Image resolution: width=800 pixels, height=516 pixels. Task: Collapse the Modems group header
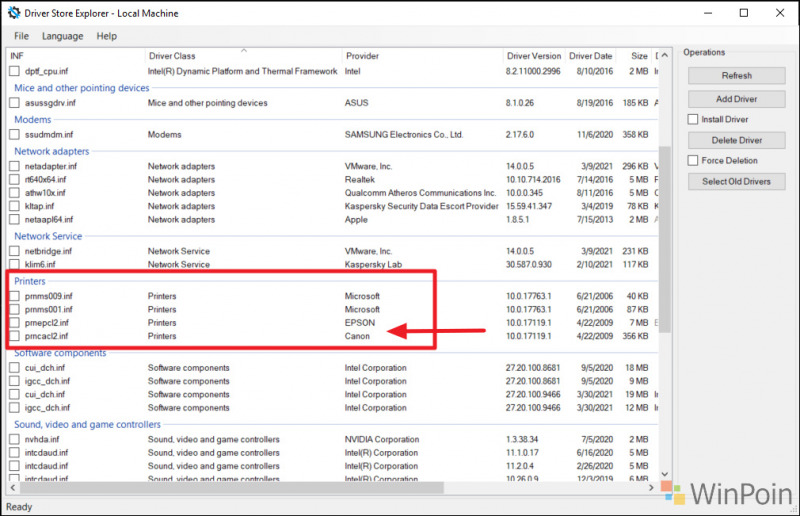[33, 119]
